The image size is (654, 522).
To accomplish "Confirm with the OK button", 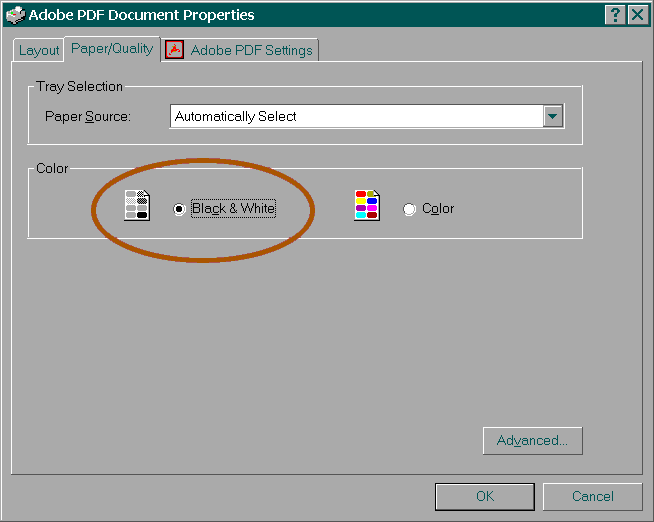I will pyautogui.click(x=485, y=496).
